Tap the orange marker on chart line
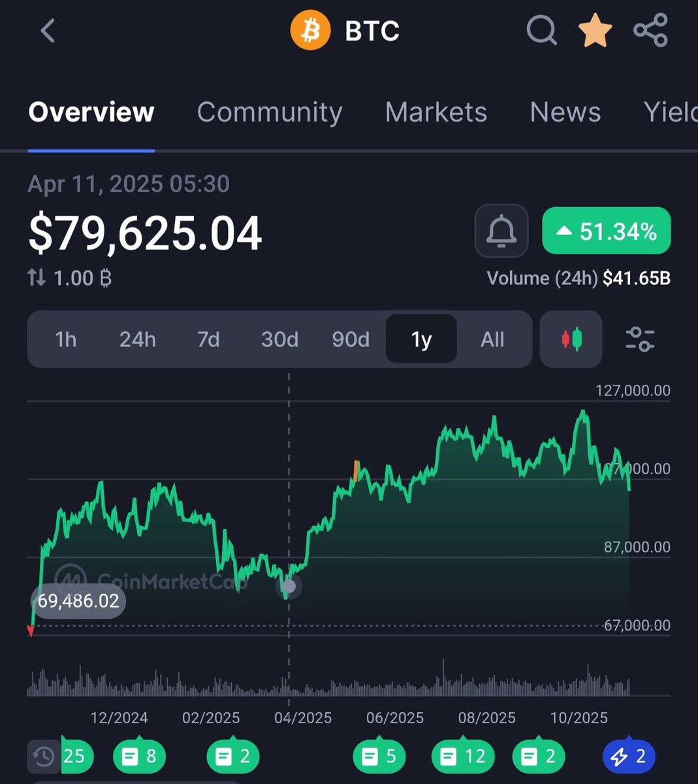This screenshot has width=698, height=784. coord(357,470)
